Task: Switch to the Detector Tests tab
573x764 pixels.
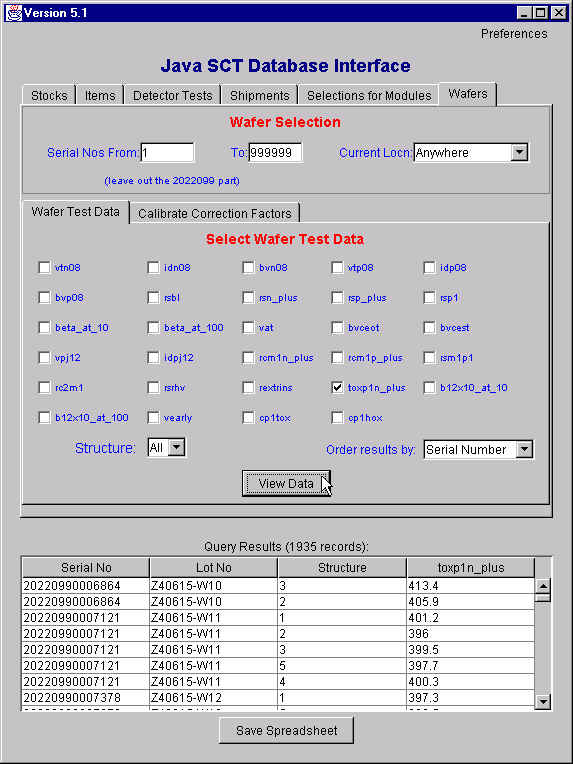Action: [x=172, y=96]
